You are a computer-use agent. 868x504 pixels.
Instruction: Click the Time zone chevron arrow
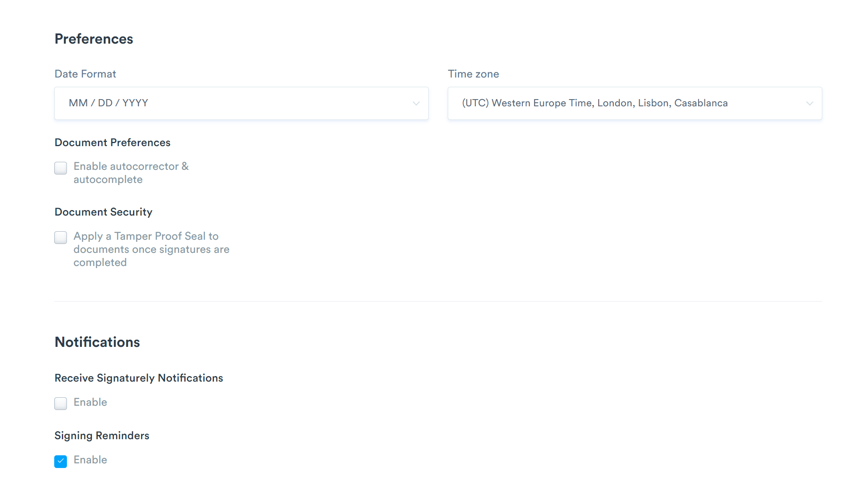[810, 103]
